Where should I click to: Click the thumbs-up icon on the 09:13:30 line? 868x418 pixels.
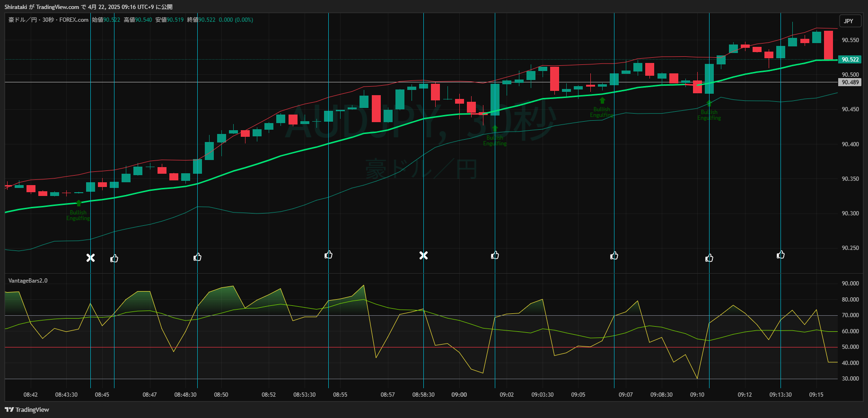tap(780, 255)
